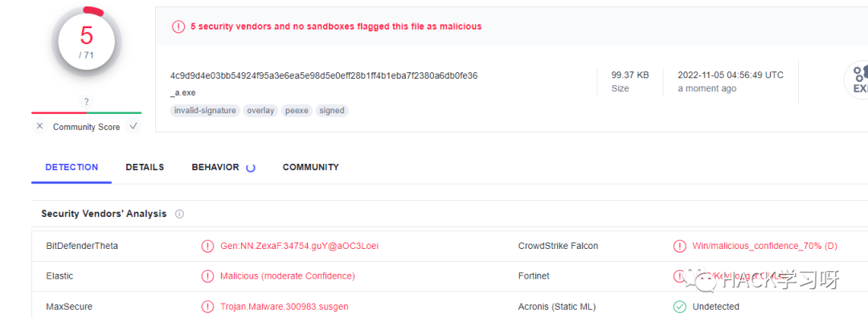The image size is (868, 318).
Task: Click the SHA-256 file hash text
Action: click(324, 75)
